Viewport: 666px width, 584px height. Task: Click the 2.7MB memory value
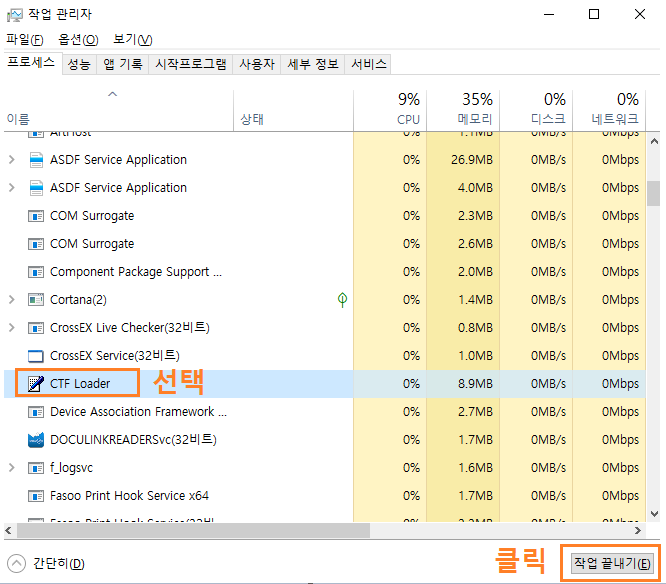[x=475, y=412]
